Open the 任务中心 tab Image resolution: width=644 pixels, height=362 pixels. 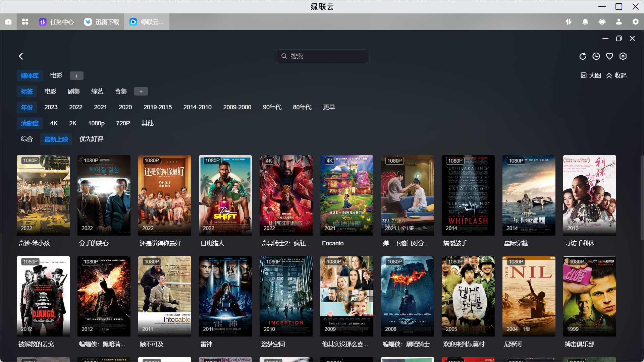[56, 22]
